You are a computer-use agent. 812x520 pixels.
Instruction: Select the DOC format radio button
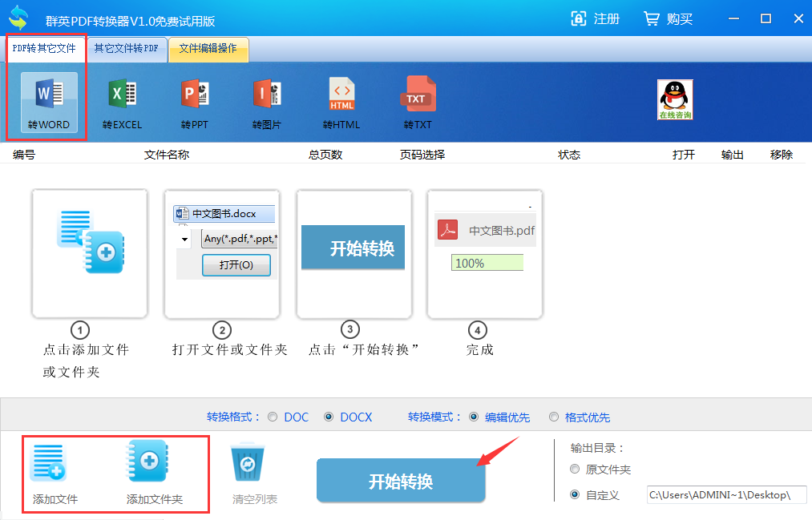[x=273, y=417]
